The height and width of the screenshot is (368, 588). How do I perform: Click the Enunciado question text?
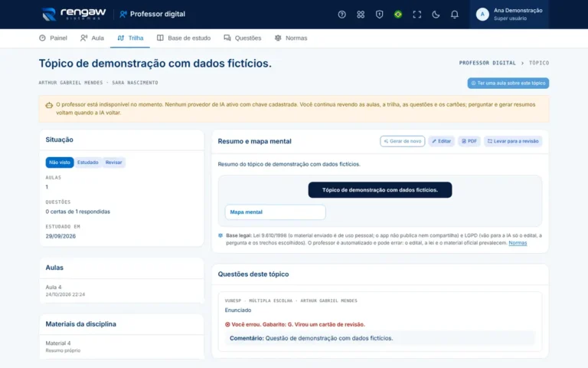point(238,310)
